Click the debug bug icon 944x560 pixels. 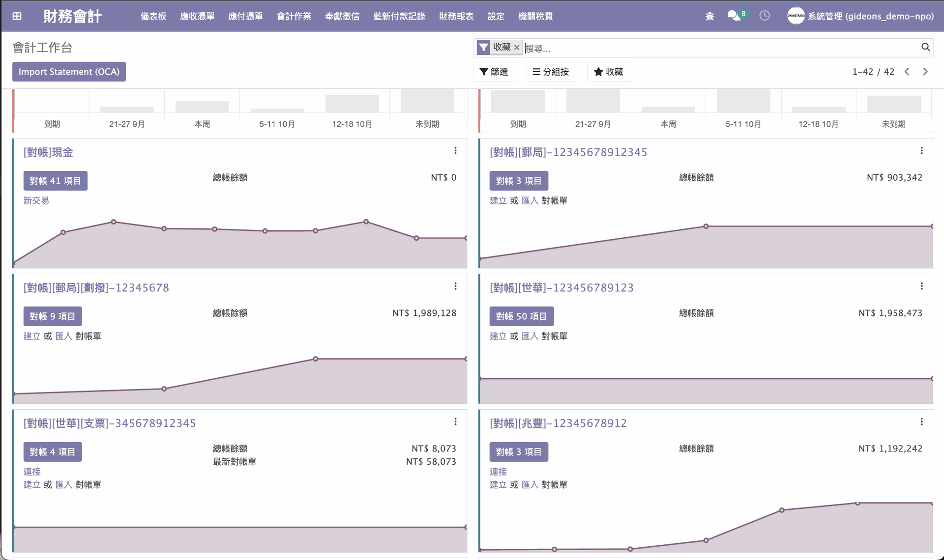tap(709, 16)
